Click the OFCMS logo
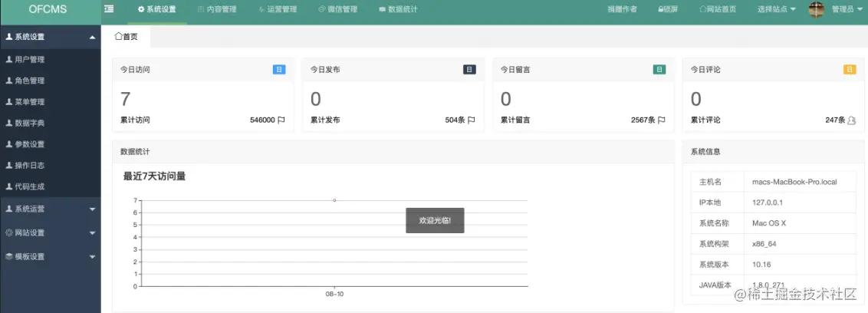Image resolution: width=868 pixels, height=313 pixels. tap(48, 9)
